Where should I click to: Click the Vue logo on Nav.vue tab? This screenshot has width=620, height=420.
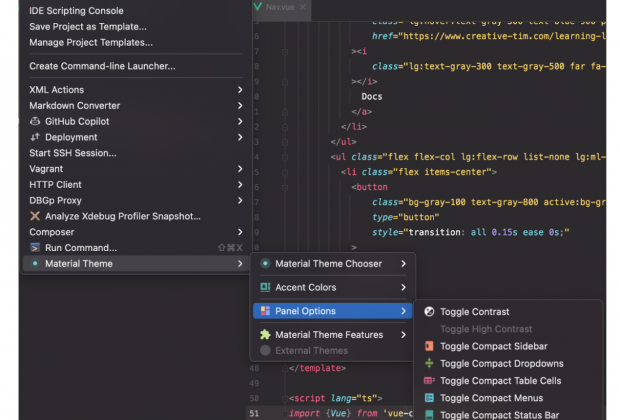point(258,7)
